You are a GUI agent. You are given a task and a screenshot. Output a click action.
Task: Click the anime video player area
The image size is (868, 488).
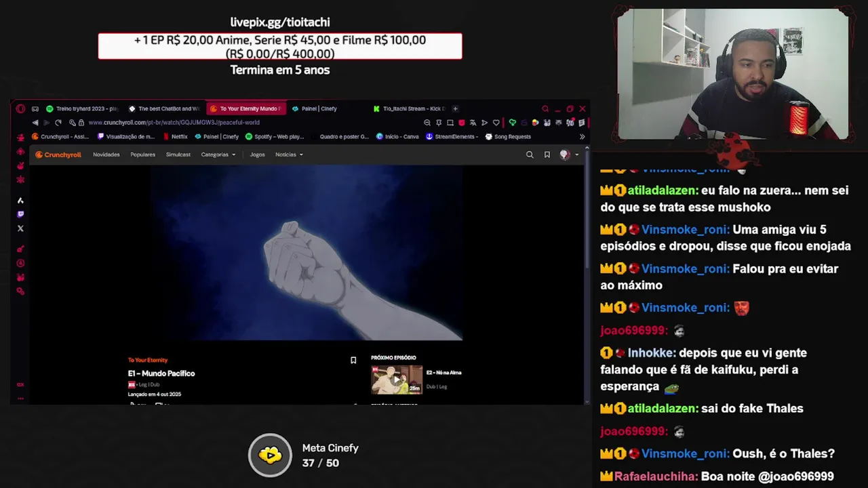(x=307, y=252)
